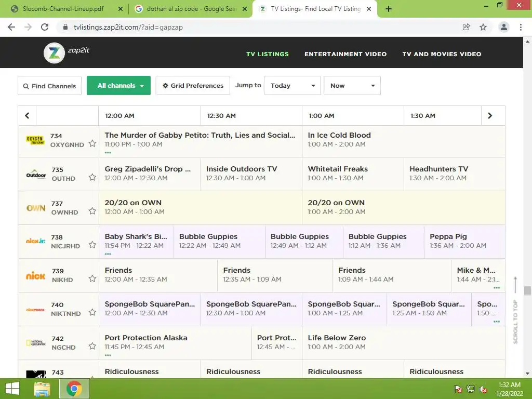Open Action Center flag tray icon
532x399 pixels.
coord(458,389)
